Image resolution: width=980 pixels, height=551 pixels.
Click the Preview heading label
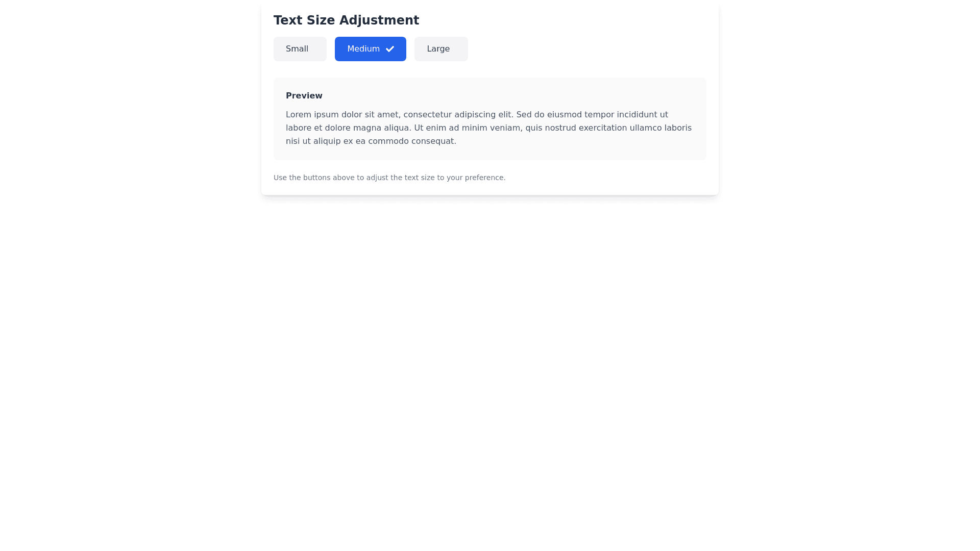(304, 96)
